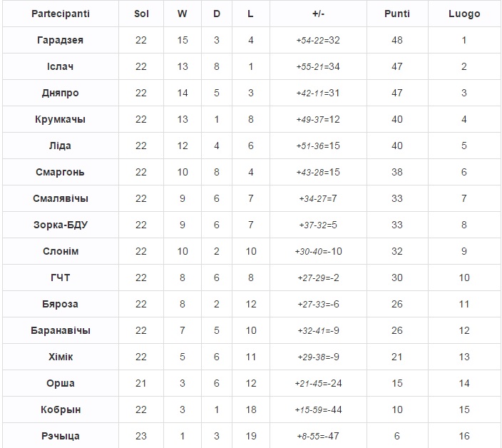
Task: Select team Зорка-БДУ
Action: point(61,225)
